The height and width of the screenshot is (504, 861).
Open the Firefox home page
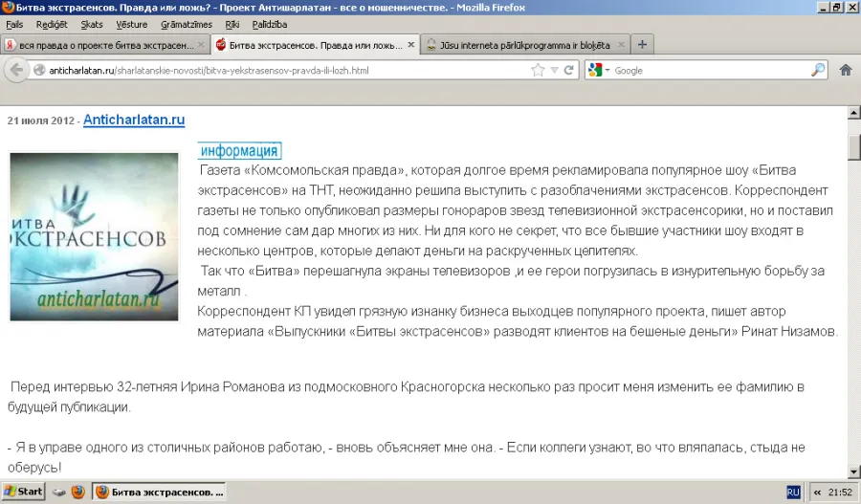pyautogui.click(x=846, y=70)
